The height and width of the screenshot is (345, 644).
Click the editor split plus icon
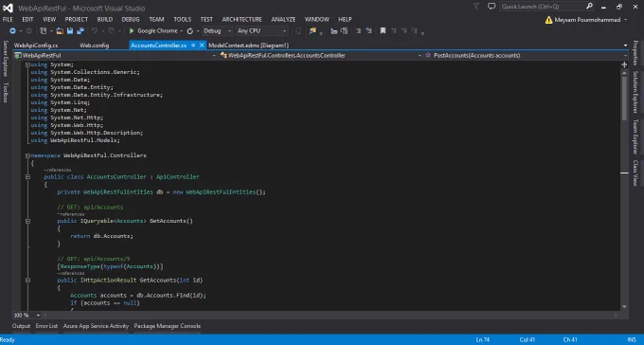[x=624, y=64]
